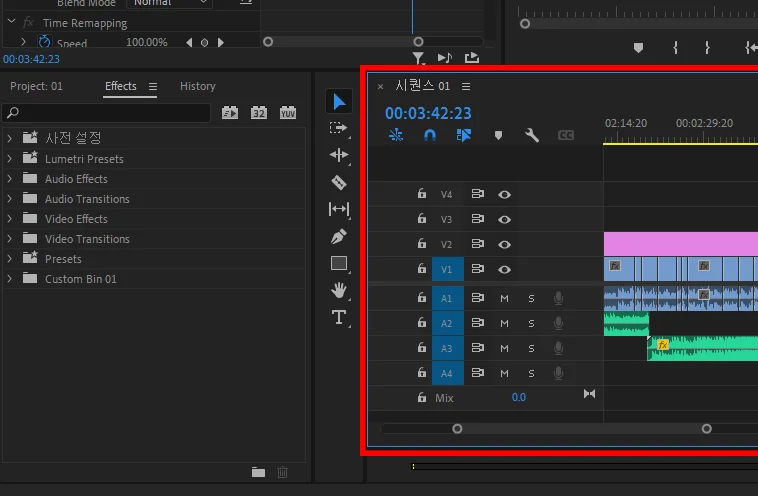Add or remove Speed keyframe
The image size is (758, 496).
coord(204,43)
